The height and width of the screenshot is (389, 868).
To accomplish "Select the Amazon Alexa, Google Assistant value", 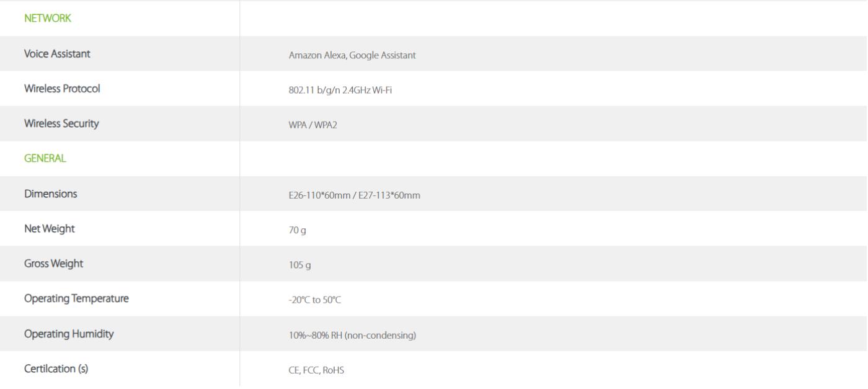I will tap(352, 55).
